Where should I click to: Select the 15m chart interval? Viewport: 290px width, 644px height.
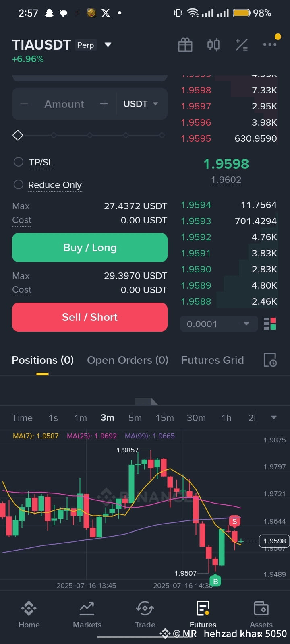(x=165, y=418)
